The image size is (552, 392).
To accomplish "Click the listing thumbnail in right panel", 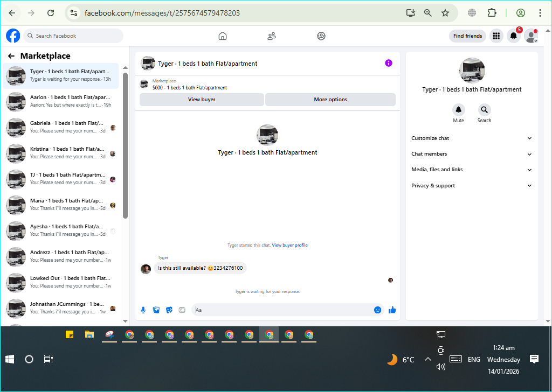I will (472, 71).
